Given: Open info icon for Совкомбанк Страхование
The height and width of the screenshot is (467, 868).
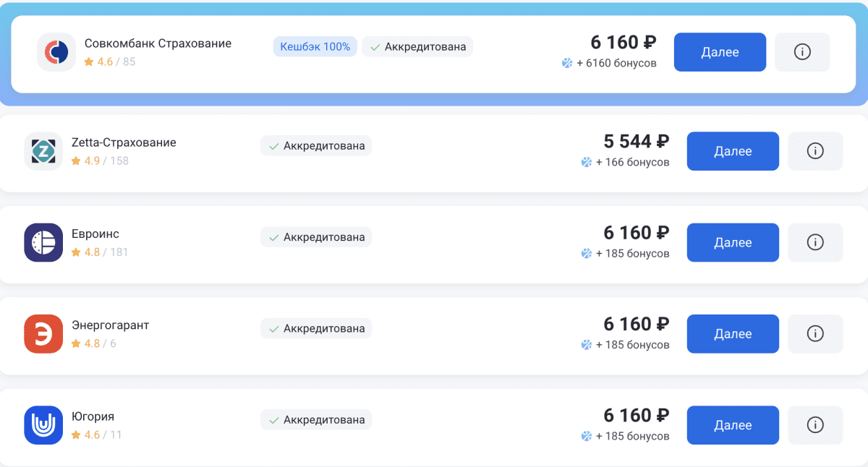Looking at the screenshot, I should click(802, 52).
